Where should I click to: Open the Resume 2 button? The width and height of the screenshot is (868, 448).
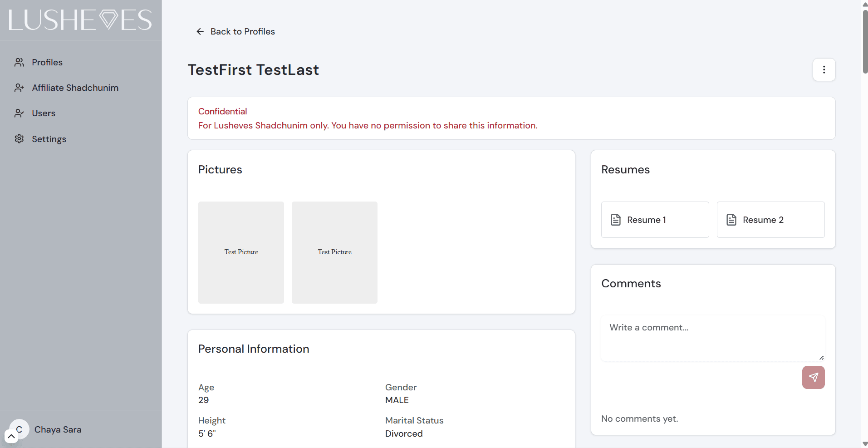coord(770,220)
